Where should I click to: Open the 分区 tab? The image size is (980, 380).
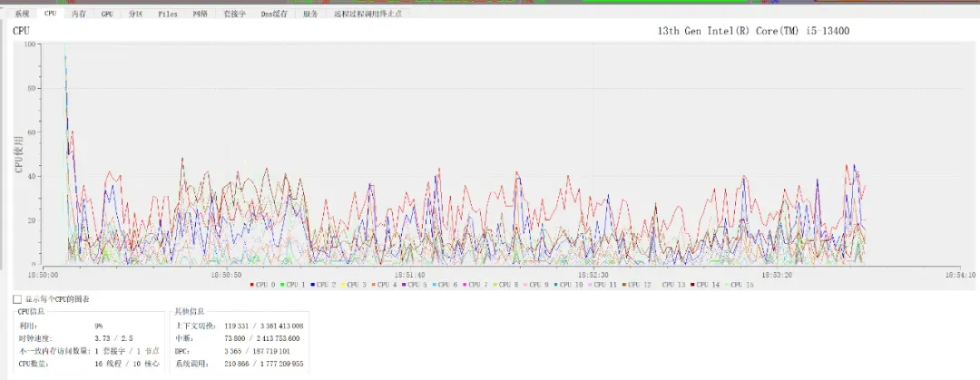135,14
